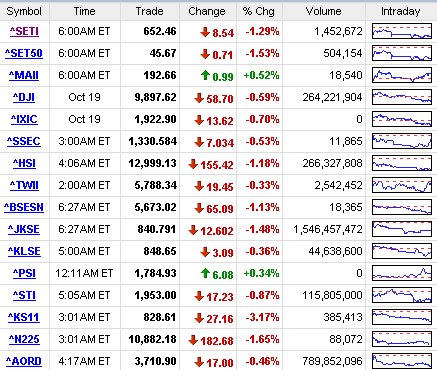View ^SETI intraday chart thumbnail

(x=402, y=31)
